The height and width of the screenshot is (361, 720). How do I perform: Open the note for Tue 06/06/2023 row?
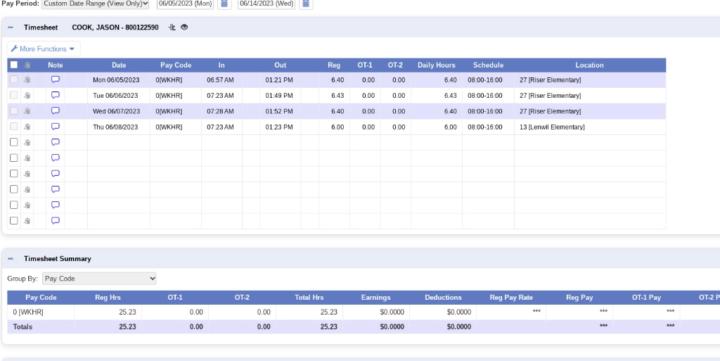(55, 95)
